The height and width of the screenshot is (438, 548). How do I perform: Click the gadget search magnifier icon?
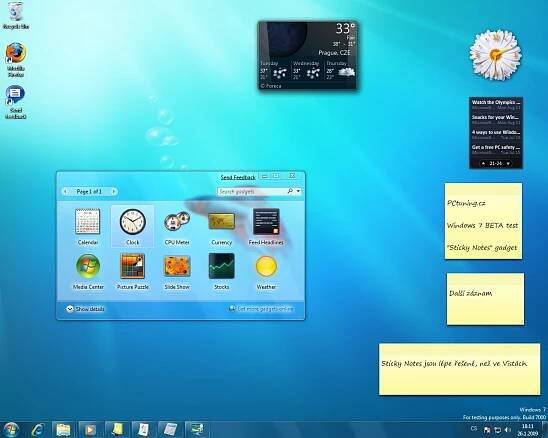point(290,191)
